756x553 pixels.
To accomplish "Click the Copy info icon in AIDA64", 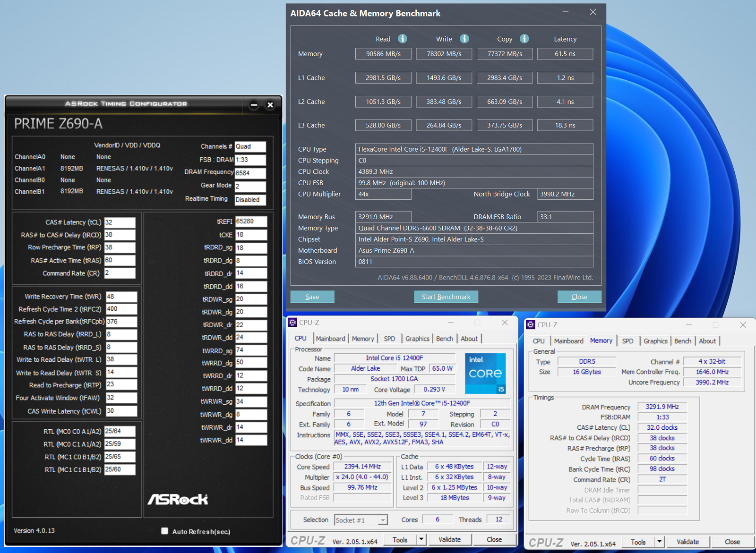I will pos(524,39).
